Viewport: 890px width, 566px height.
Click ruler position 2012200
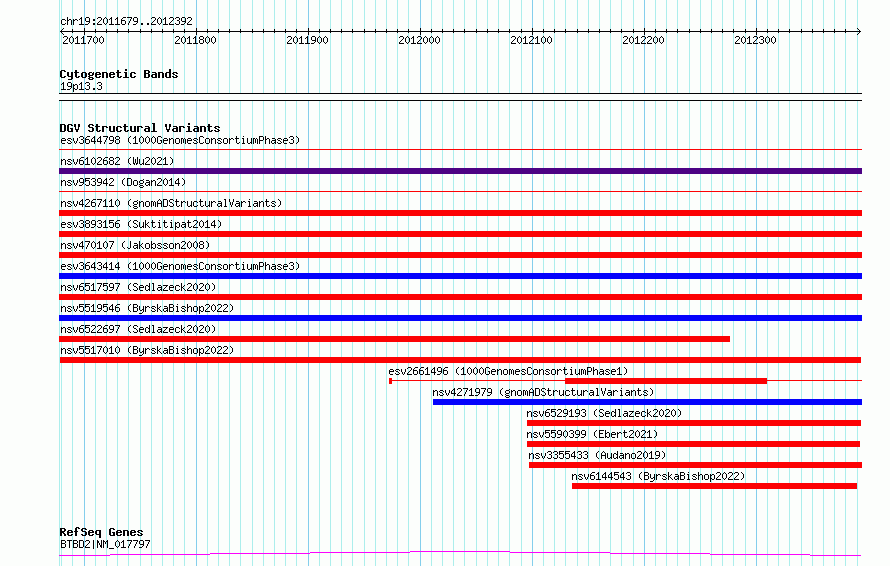[x=643, y=40]
